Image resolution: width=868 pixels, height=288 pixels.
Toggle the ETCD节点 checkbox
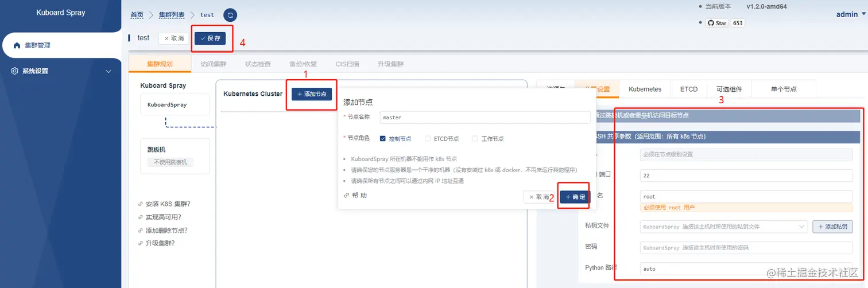coord(428,138)
